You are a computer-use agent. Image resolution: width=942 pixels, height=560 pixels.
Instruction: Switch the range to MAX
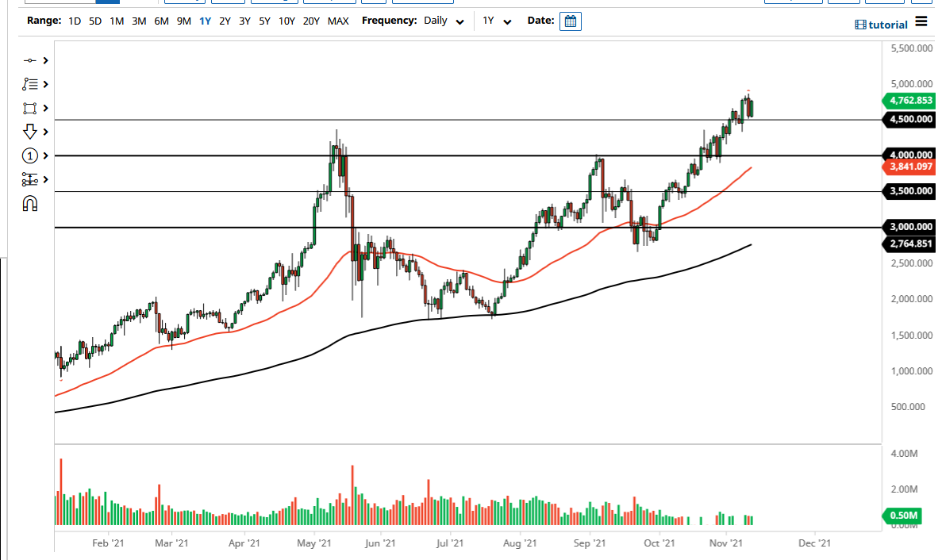coord(338,21)
